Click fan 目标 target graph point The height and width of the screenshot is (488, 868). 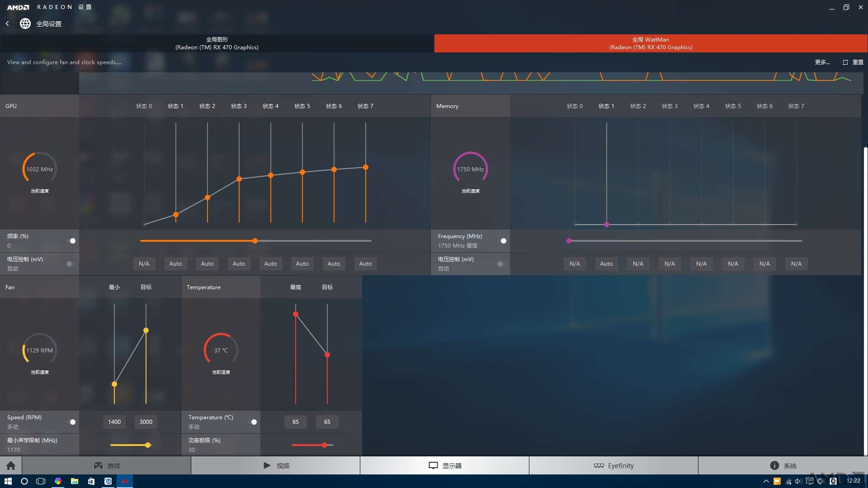[146, 330]
